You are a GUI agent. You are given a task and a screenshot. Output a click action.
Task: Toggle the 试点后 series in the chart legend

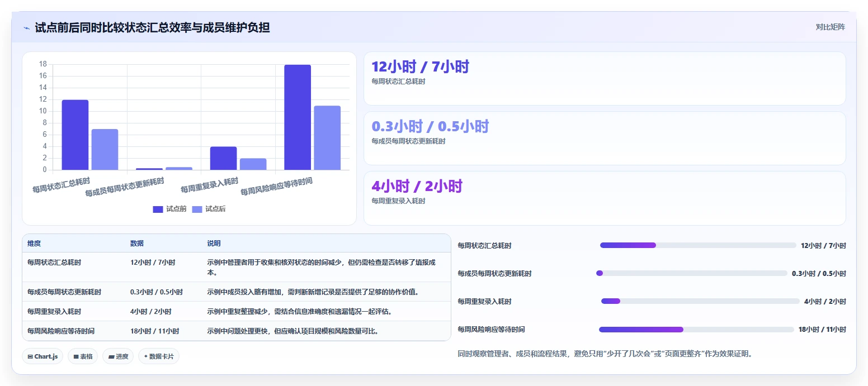209,209
